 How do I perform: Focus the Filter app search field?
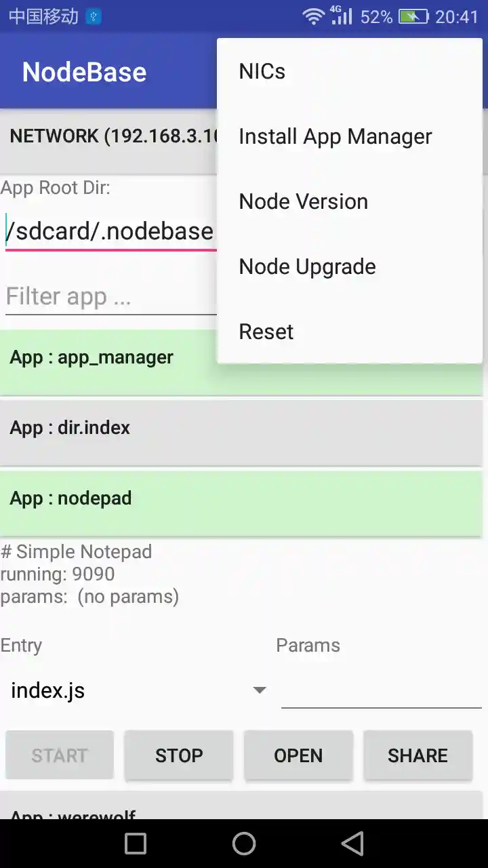click(108, 297)
